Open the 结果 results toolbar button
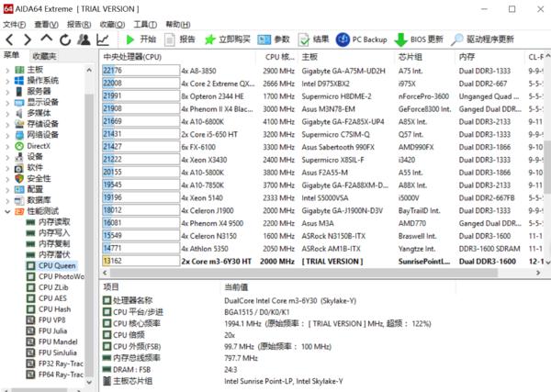551x392 pixels. tap(313, 39)
